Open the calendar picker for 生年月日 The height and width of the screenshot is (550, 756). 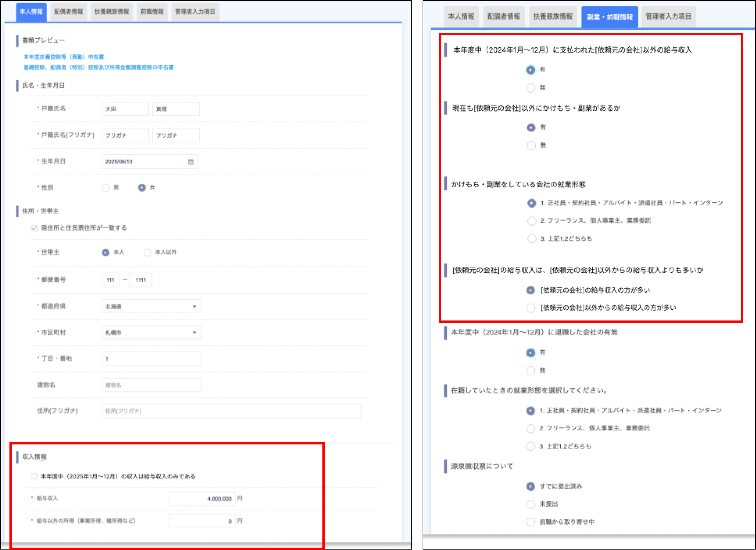point(191,162)
